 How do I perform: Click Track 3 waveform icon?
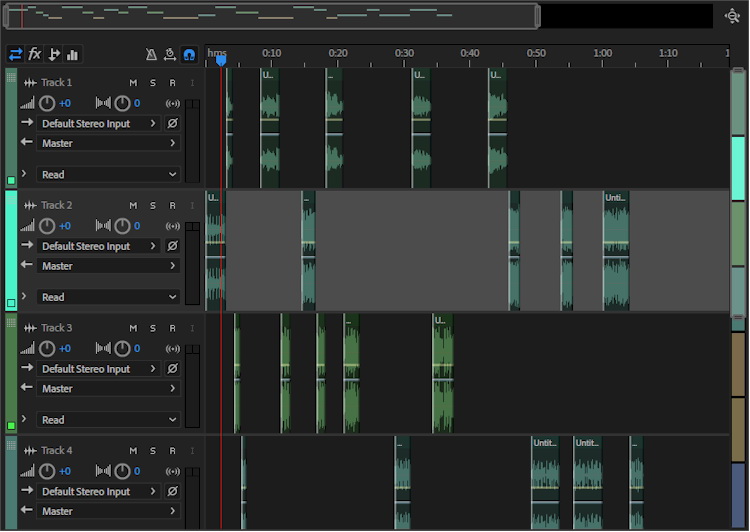pos(30,328)
